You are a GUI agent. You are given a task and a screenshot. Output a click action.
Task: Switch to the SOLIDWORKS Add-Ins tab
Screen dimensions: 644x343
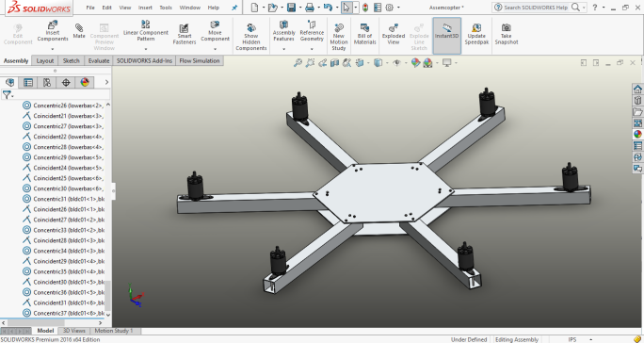click(x=144, y=60)
